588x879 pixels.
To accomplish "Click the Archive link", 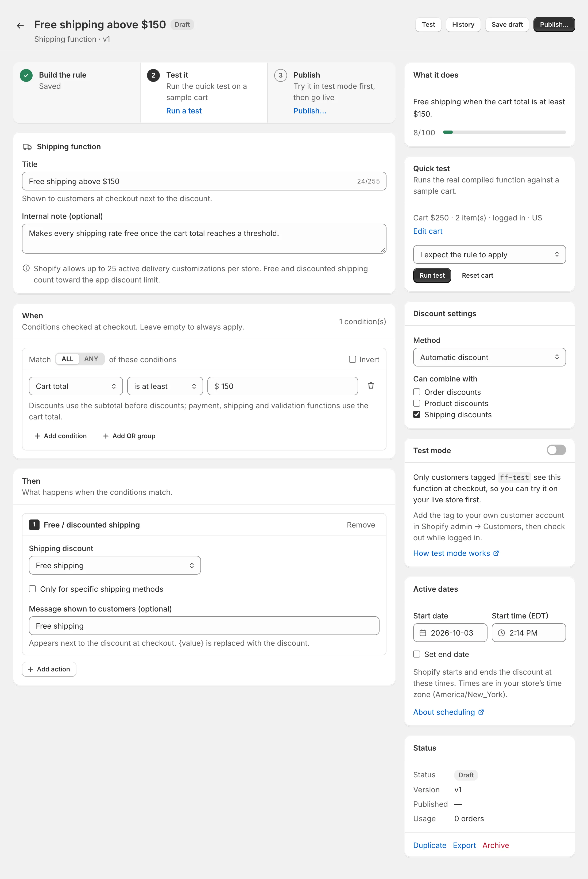I will [x=495, y=845].
